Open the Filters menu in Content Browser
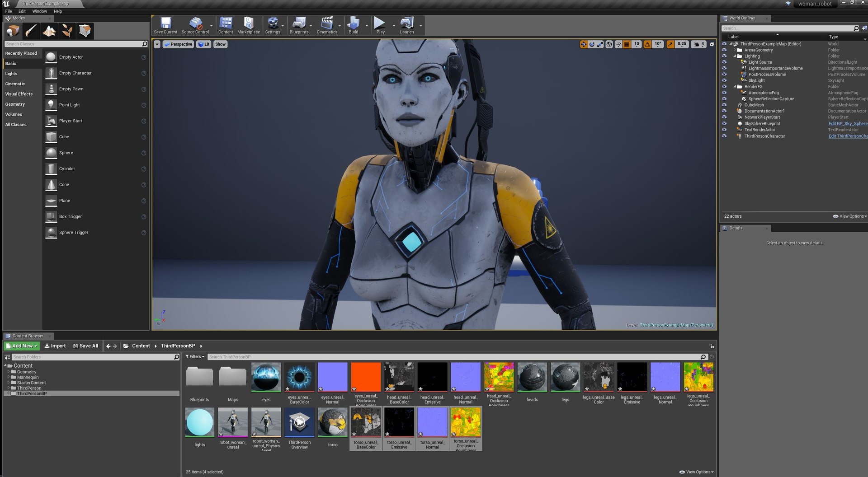Image resolution: width=868 pixels, height=477 pixels. coord(195,357)
